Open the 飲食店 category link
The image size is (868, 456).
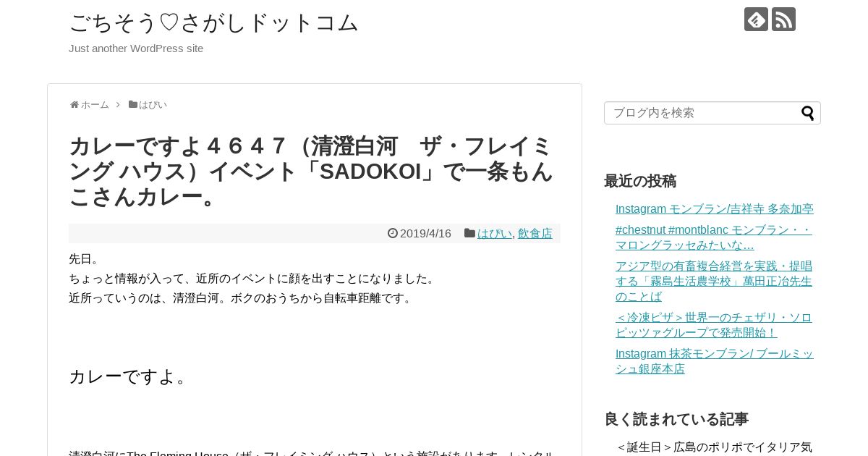click(535, 233)
